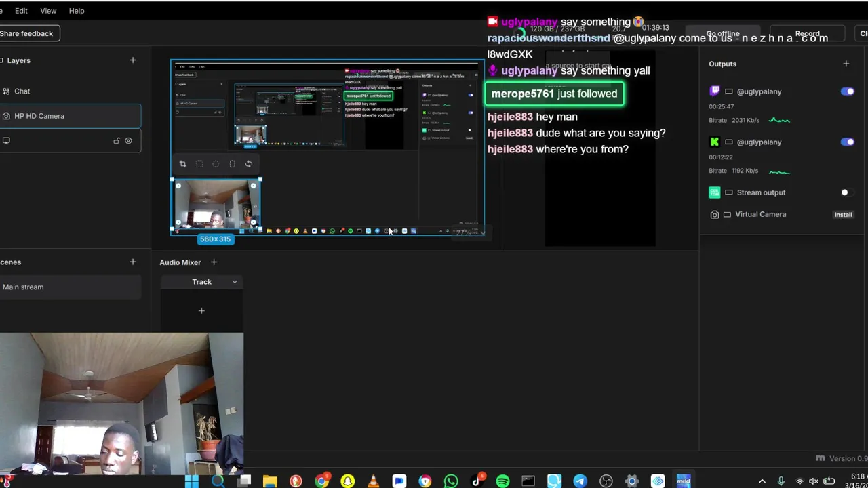868x488 pixels.
Task: Click the Kick bitrate value 1192 Kb/s
Action: click(745, 171)
